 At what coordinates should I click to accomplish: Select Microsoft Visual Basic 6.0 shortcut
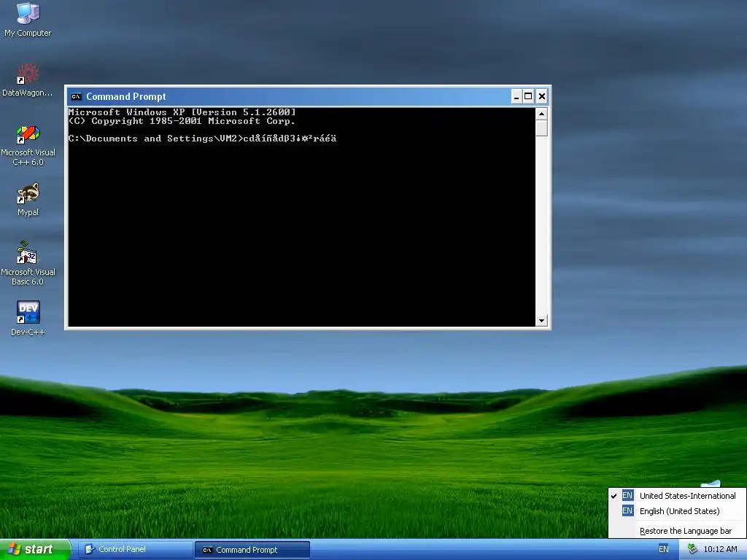tap(28, 263)
